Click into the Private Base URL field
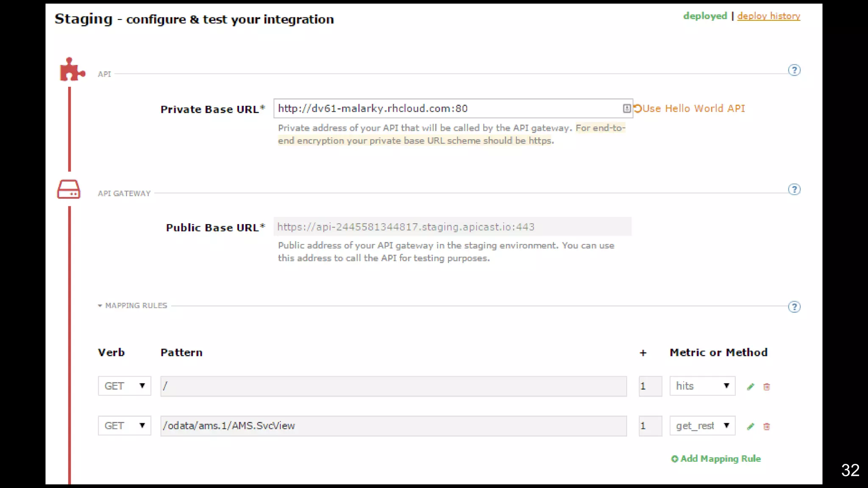 click(x=445, y=108)
